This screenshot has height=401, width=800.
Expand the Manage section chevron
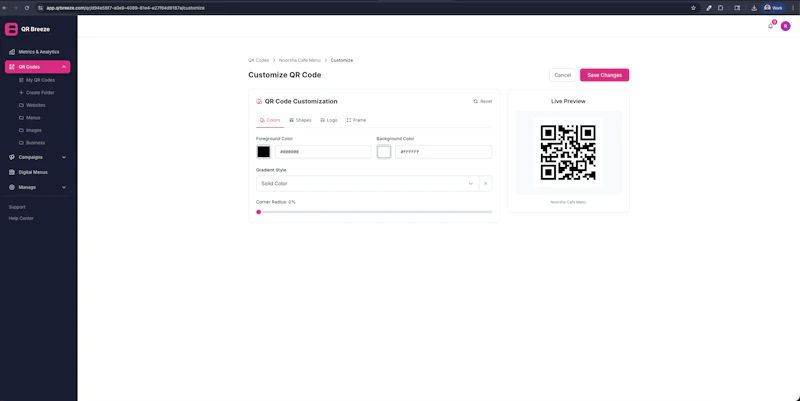pos(64,187)
